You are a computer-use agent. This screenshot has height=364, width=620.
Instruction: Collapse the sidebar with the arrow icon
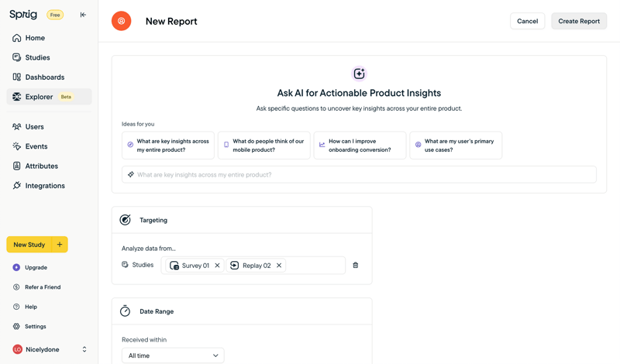tap(83, 15)
